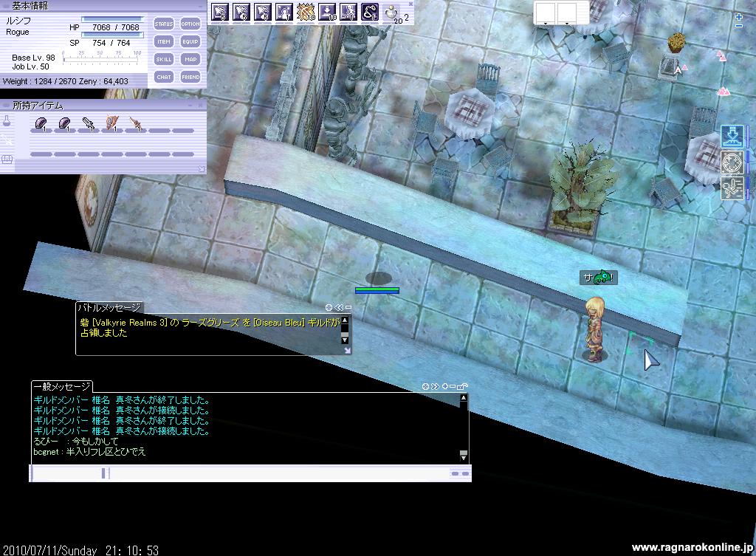Select the second purple stone in inventory

tap(64, 124)
